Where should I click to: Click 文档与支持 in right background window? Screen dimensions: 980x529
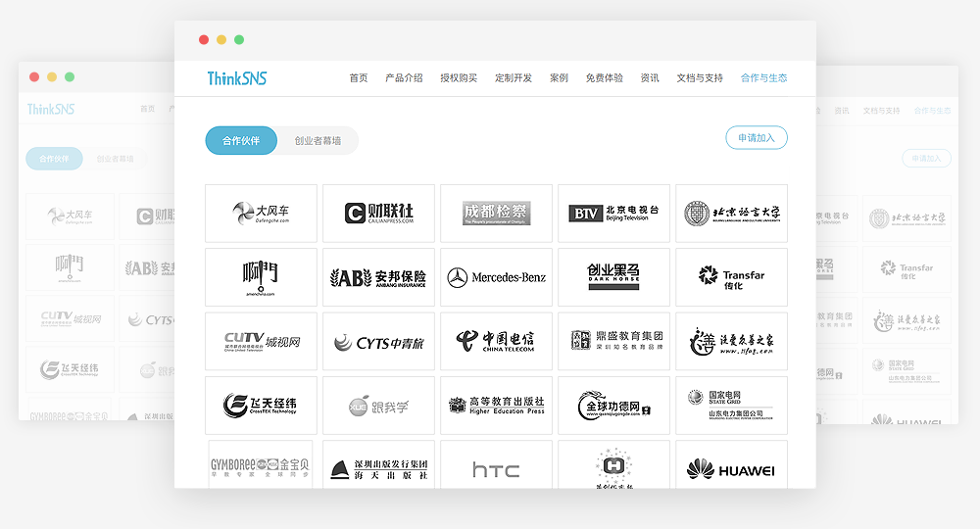[x=881, y=111]
